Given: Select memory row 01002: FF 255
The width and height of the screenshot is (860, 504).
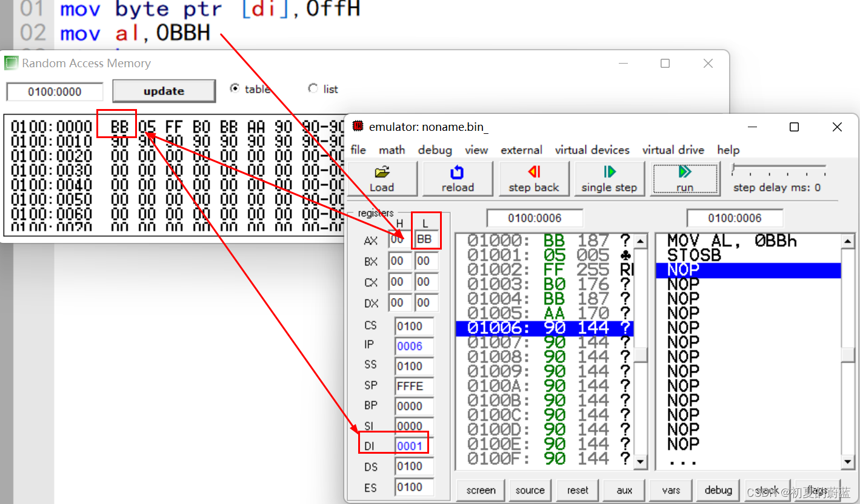Looking at the screenshot, I should click(x=544, y=270).
